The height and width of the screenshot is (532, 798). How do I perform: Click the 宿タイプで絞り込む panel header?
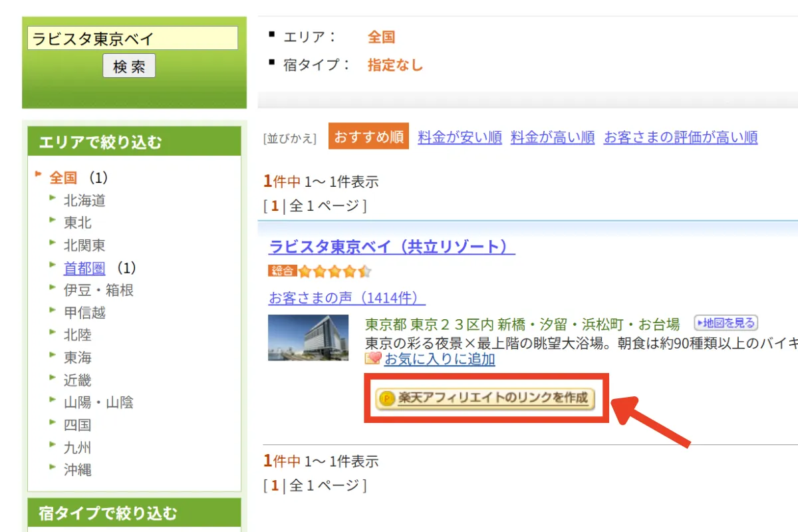click(134, 513)
